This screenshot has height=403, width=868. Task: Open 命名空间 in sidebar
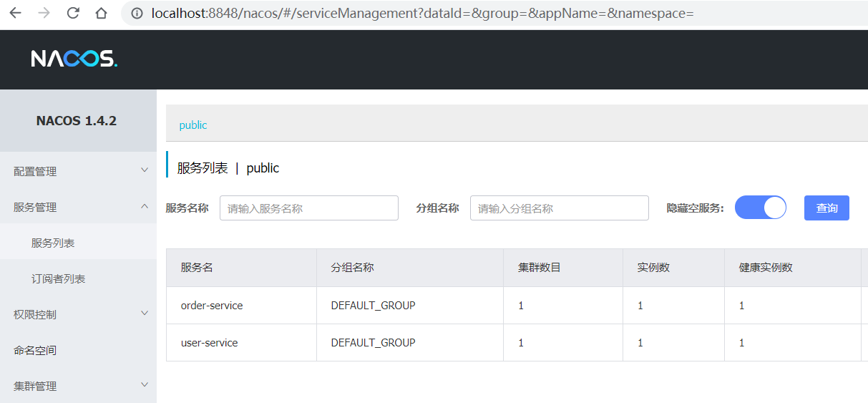35,350
